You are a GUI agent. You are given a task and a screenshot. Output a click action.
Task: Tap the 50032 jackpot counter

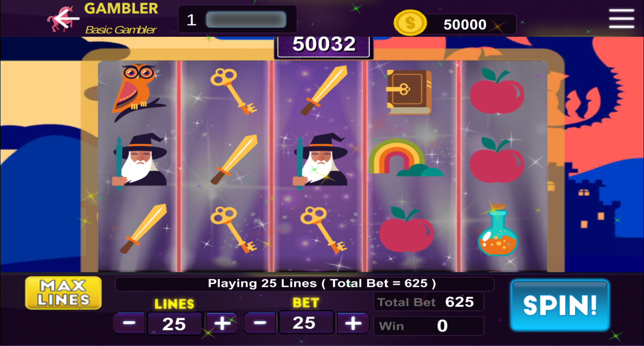[x=324, y=45]
